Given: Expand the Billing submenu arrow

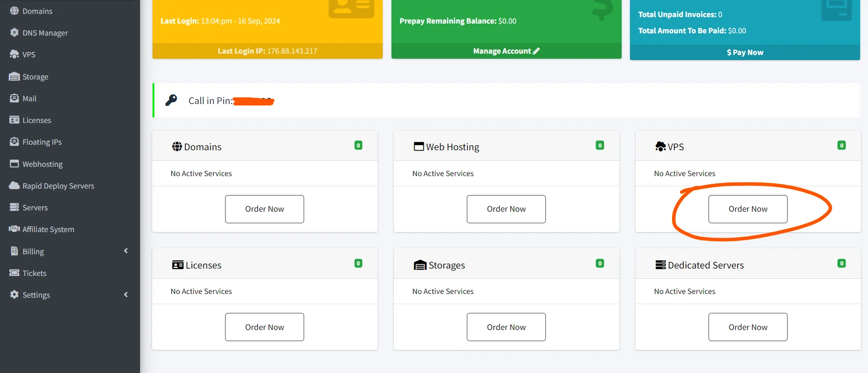Looking at the screenshot, I should click(x=126, y=251).
